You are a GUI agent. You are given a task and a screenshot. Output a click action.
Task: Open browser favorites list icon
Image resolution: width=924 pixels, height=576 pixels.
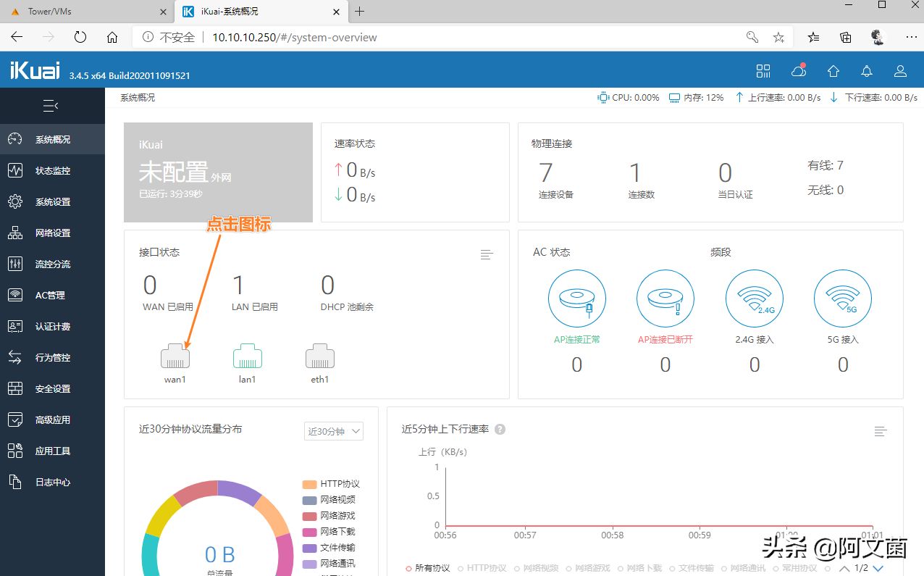(814, 37)
